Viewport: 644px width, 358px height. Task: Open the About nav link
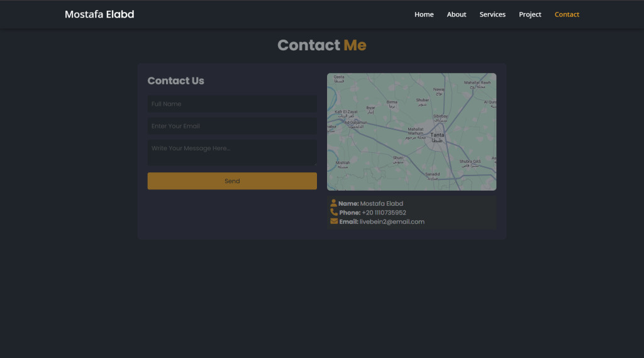coord(457,14)
